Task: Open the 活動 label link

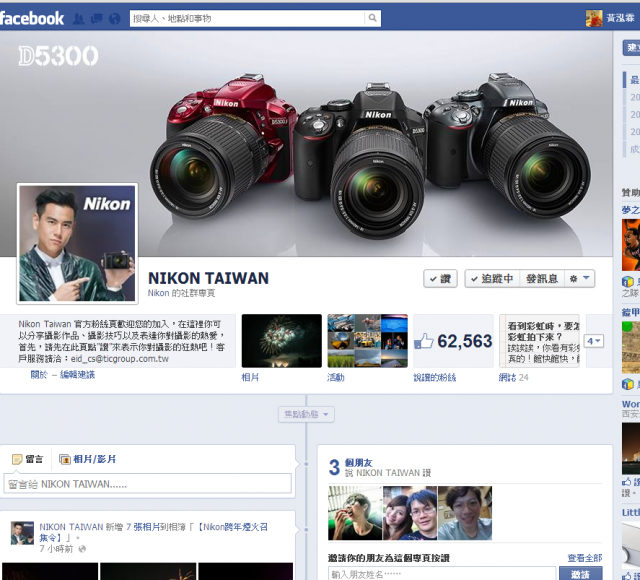Action: (336, 378)
